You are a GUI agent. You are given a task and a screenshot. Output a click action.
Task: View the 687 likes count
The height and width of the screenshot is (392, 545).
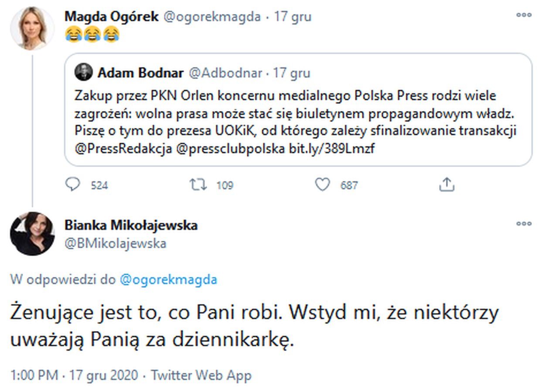coord(349,186)
